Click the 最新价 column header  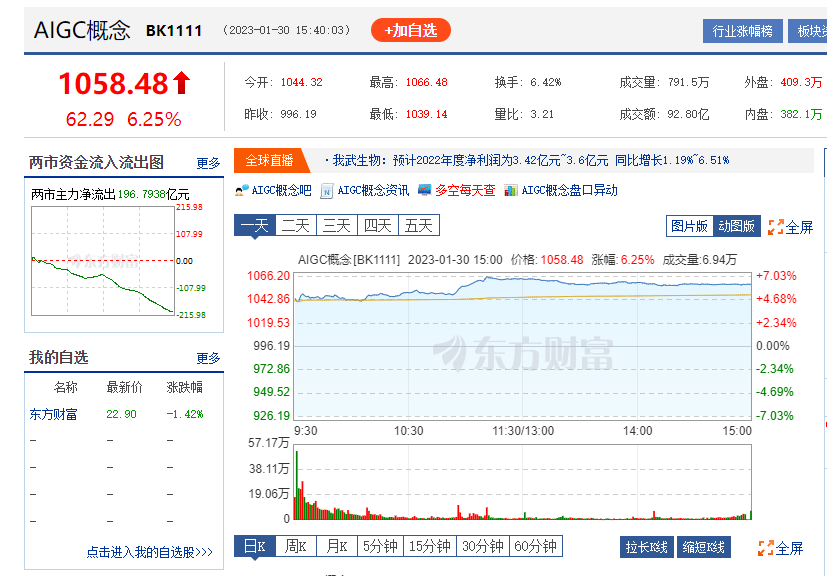tap(124, 388)
